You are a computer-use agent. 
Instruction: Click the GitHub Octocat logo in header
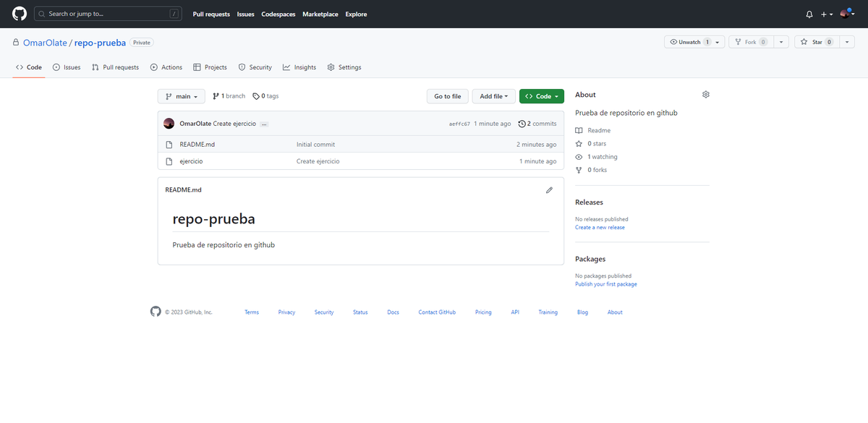coord(20,14)
